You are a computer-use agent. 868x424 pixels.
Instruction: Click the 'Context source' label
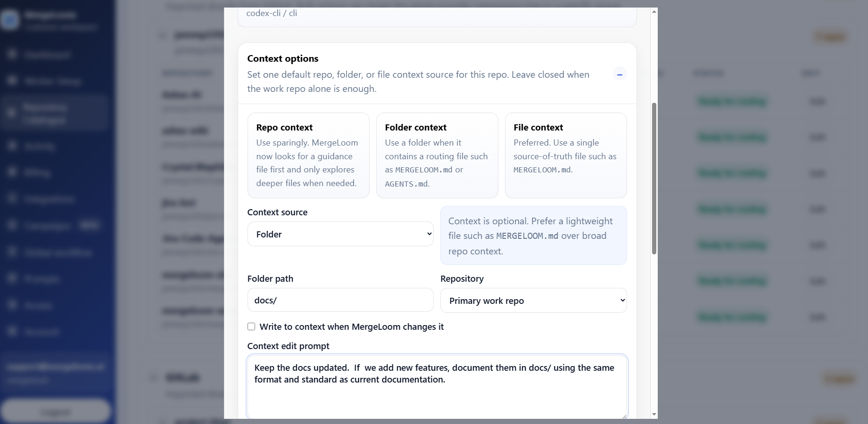[277, 212]
